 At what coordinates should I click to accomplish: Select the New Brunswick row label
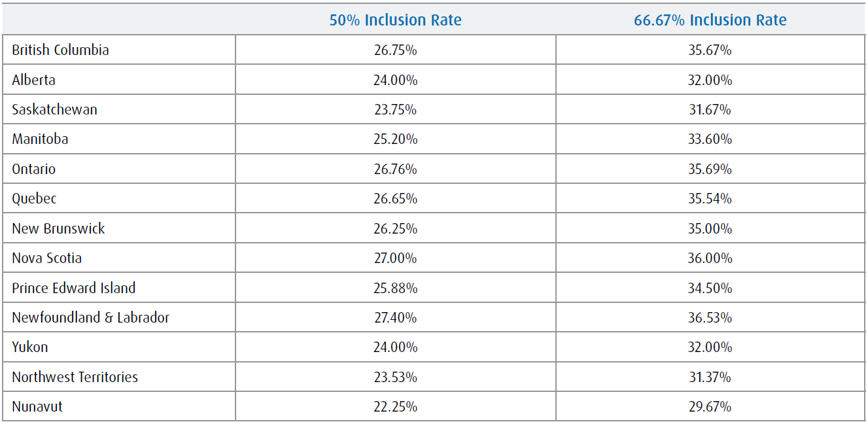(x=58, y=229)
